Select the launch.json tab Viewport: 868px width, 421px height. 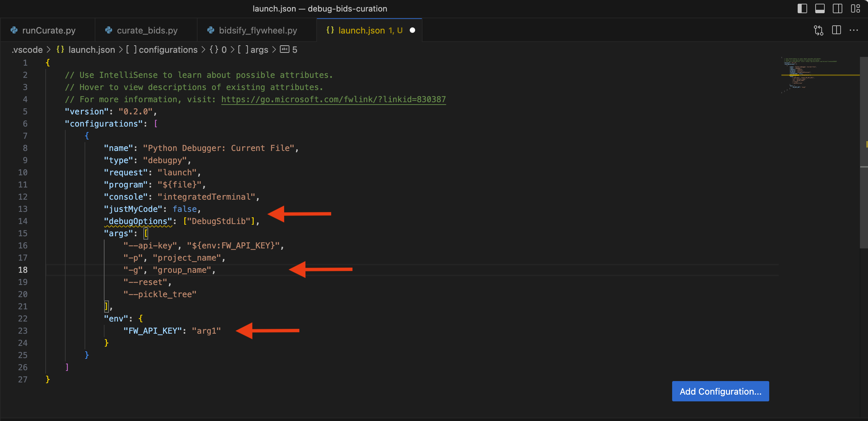[369, 30]
